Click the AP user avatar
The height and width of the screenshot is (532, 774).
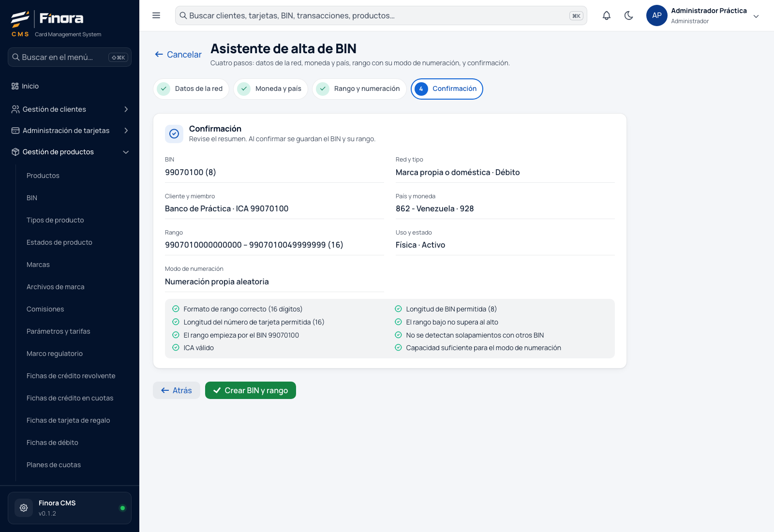pyautogui.click(x=657, y=15)
